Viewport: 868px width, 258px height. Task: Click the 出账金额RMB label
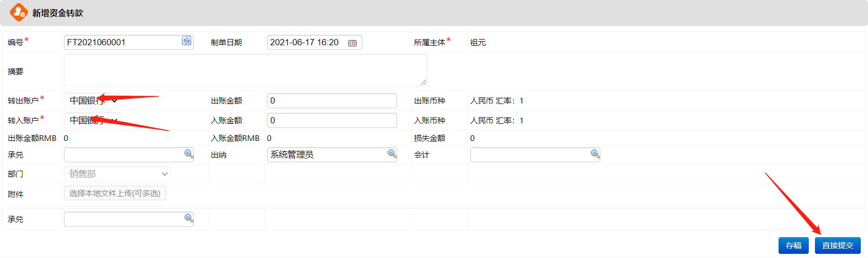tap(32, 138)
